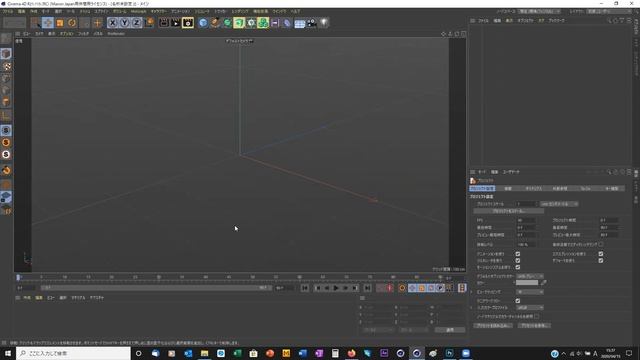Toggle the ジェネレータを使う checkbox

518,260
